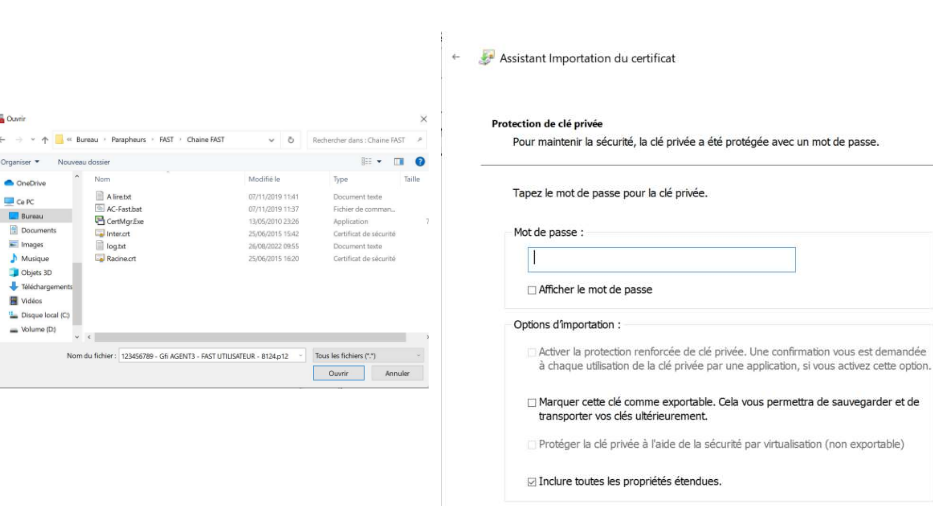The image size is (933, 506).
Task: Click the Ouvrir button
Action: coord(338,373)
